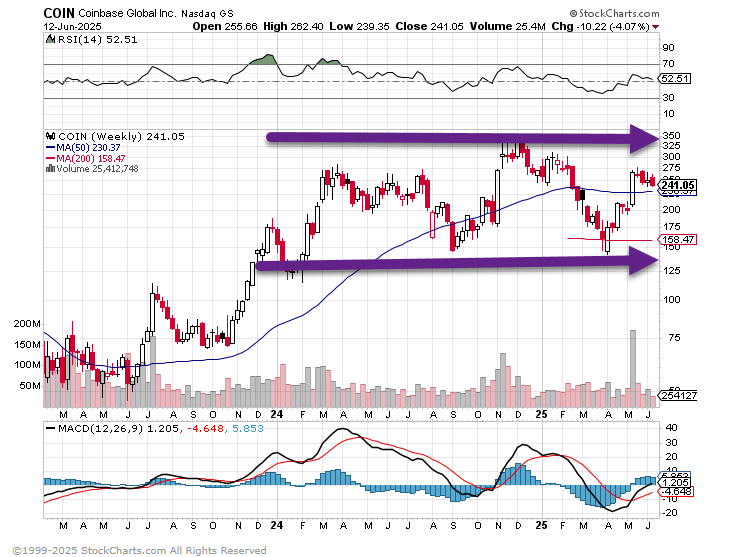Click the 241.05 price tag on right axis
The width and height of the screenshot is (730, 557).
(x=678, y=185)
